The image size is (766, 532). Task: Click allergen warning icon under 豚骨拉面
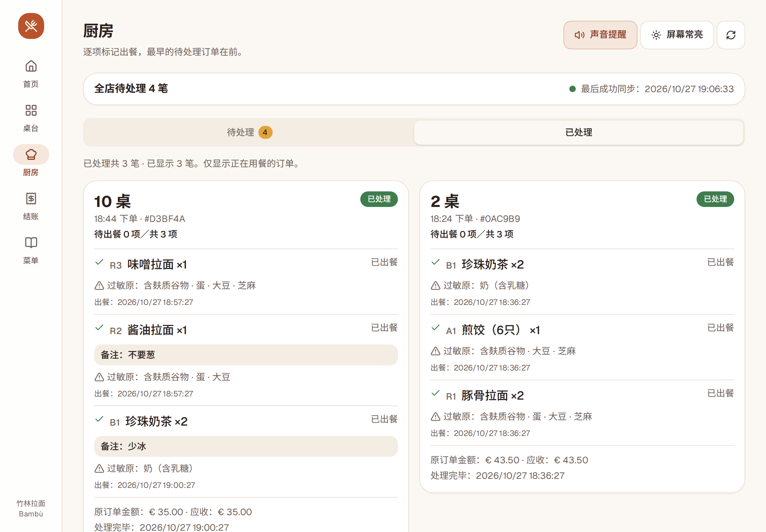point(435,417)
